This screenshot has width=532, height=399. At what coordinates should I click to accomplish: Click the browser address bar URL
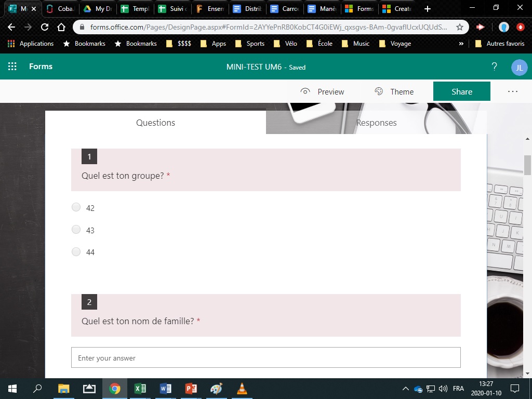[x=268, y=27]
